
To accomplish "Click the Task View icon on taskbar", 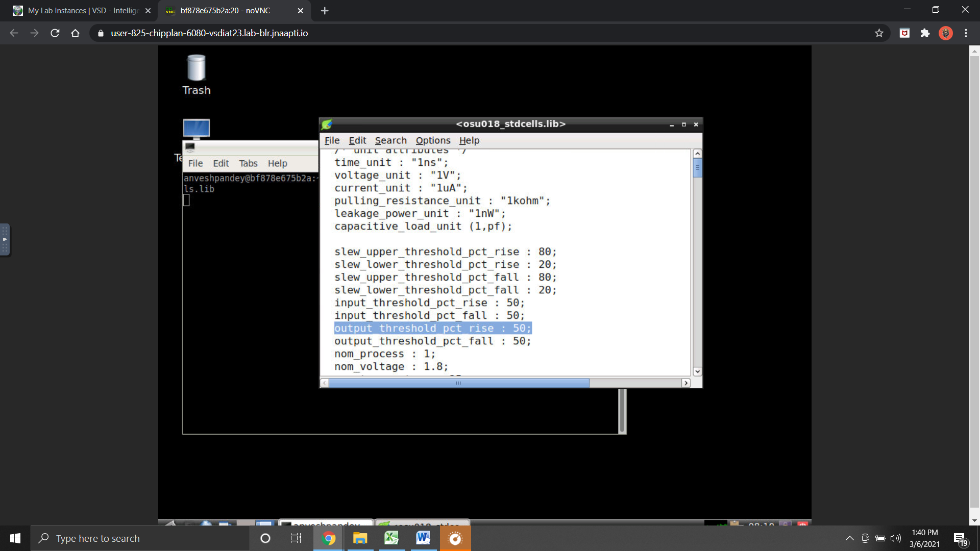I will [296, 538].
